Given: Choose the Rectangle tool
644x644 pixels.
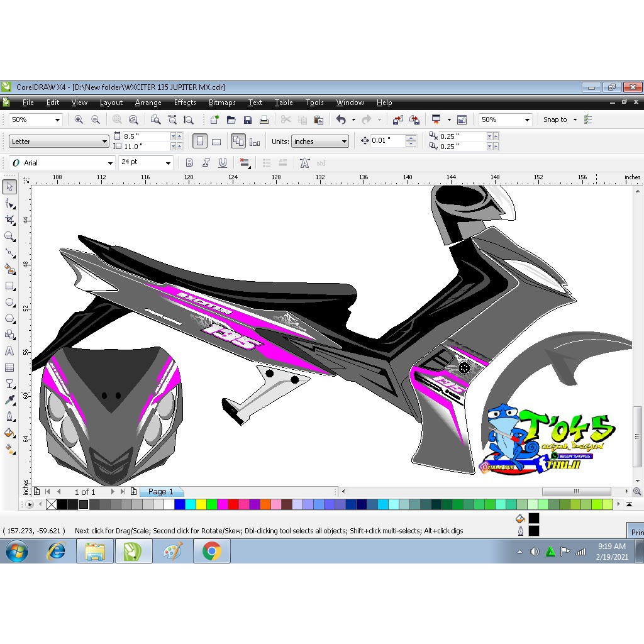Looking at the screenshot, I should click(x=10, y=286).
